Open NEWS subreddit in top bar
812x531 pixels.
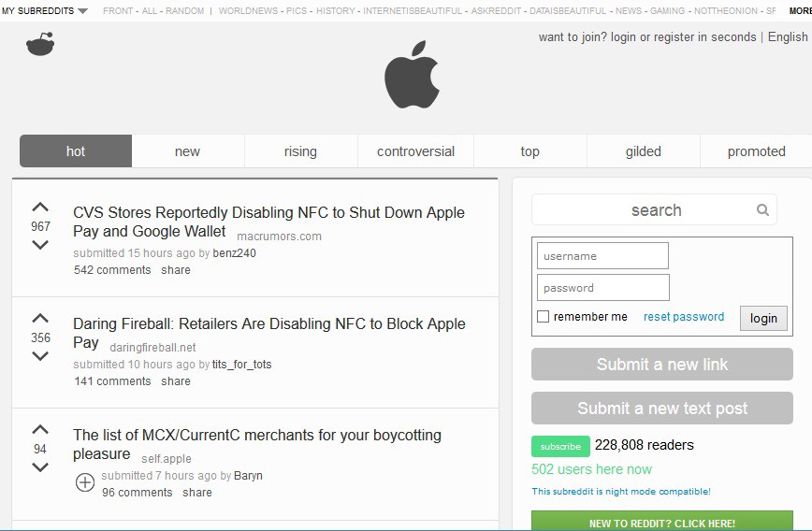pos(628,10)
